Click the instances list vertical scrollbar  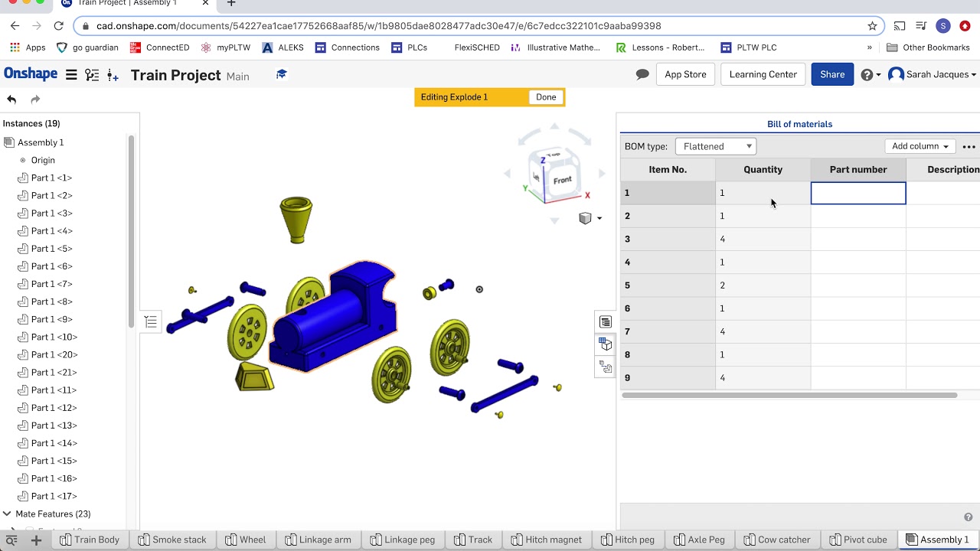(131, 233)
